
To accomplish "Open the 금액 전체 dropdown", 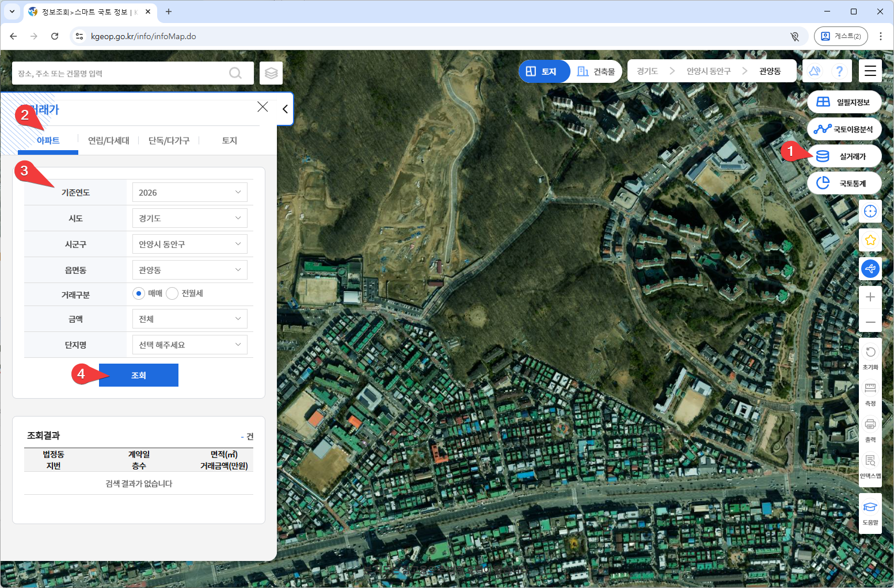I will pos(189,319).
